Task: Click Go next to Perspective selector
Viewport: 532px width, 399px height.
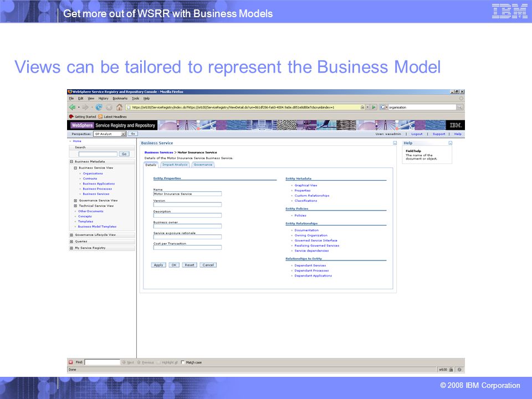Action: [x=133, y=134]
